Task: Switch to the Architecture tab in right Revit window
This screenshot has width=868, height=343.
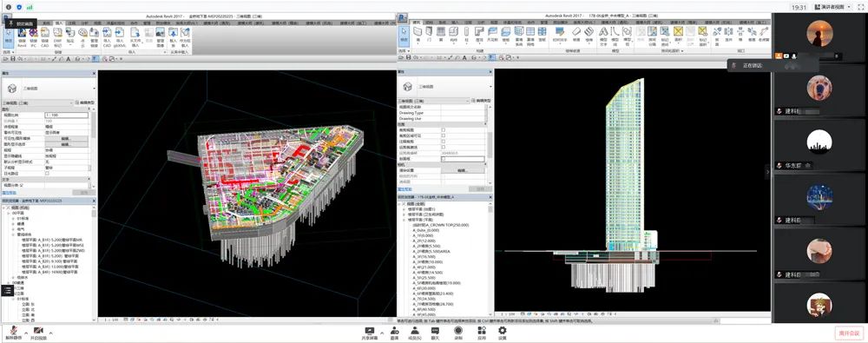Action: pyautogui.click(x=417, y=23)
